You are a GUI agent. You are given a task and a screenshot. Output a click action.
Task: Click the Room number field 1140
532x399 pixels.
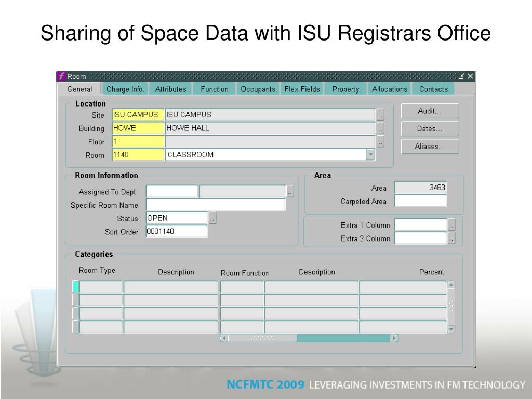point(138,155)
